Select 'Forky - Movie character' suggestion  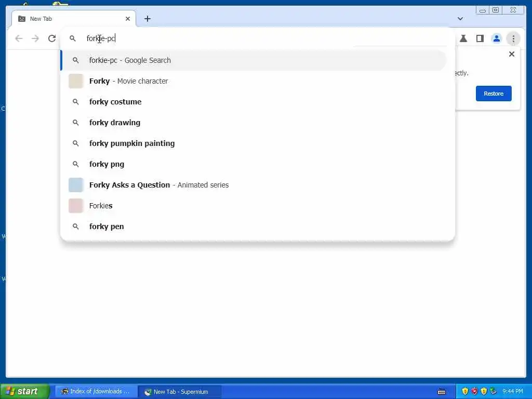pyautogui.click(x=254, y=81)
